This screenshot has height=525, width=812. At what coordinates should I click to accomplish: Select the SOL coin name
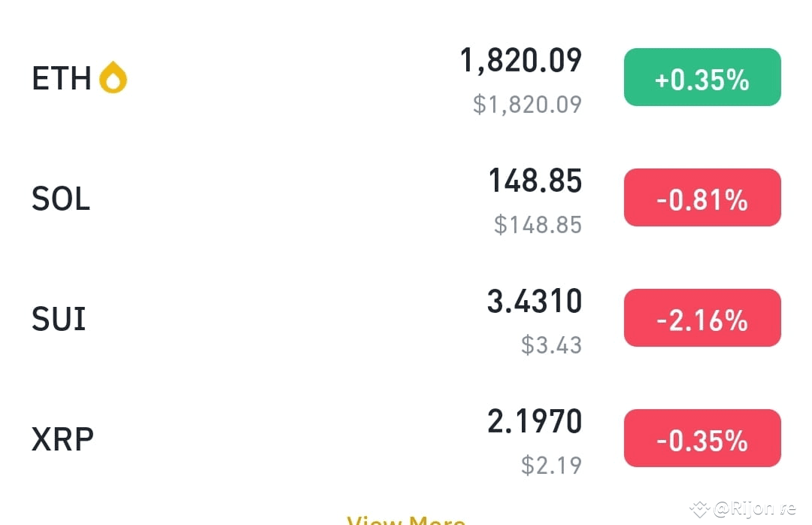[61, 199]
